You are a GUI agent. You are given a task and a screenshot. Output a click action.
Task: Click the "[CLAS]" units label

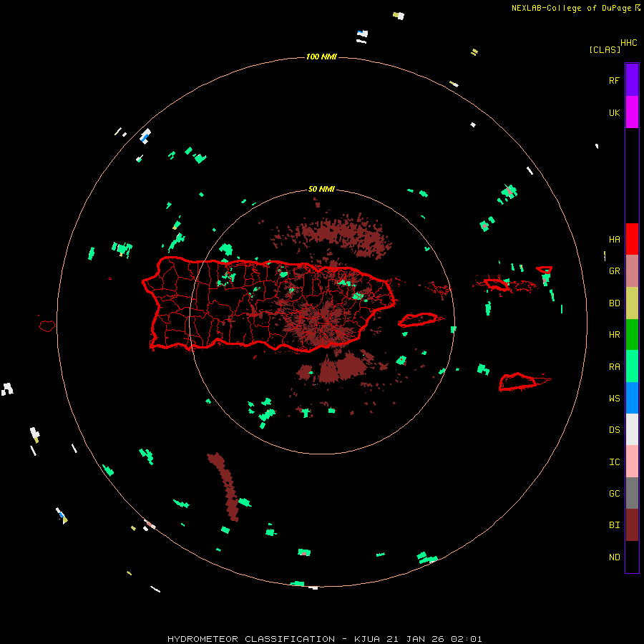click(x=605, y=49)
